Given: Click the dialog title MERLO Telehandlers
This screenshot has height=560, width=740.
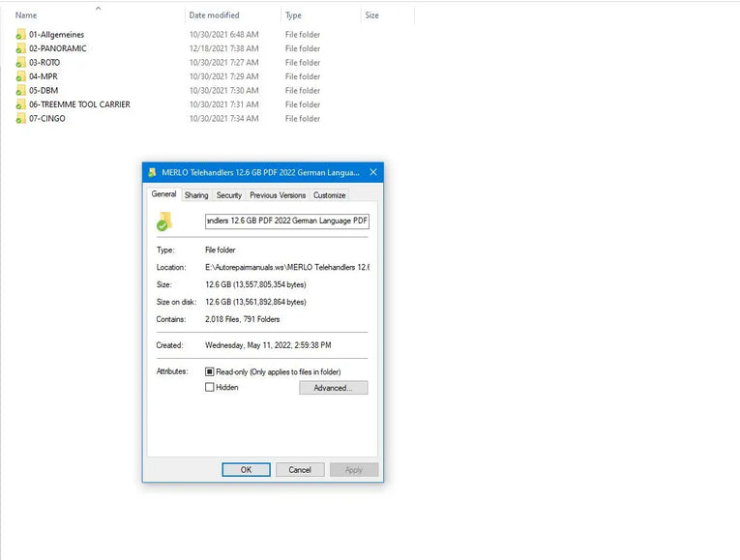Looking at the screenshot, I should [260, 172].
